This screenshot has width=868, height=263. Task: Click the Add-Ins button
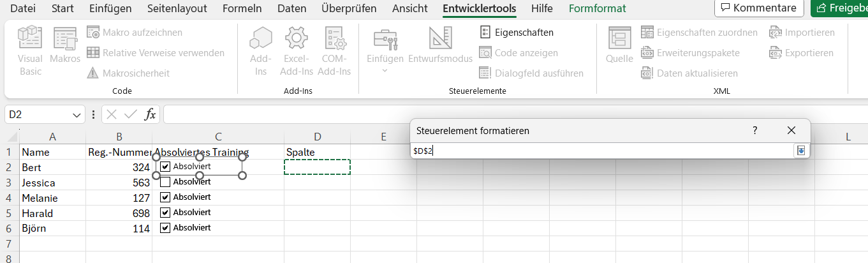pyautogui.click(x=261, y=50)
